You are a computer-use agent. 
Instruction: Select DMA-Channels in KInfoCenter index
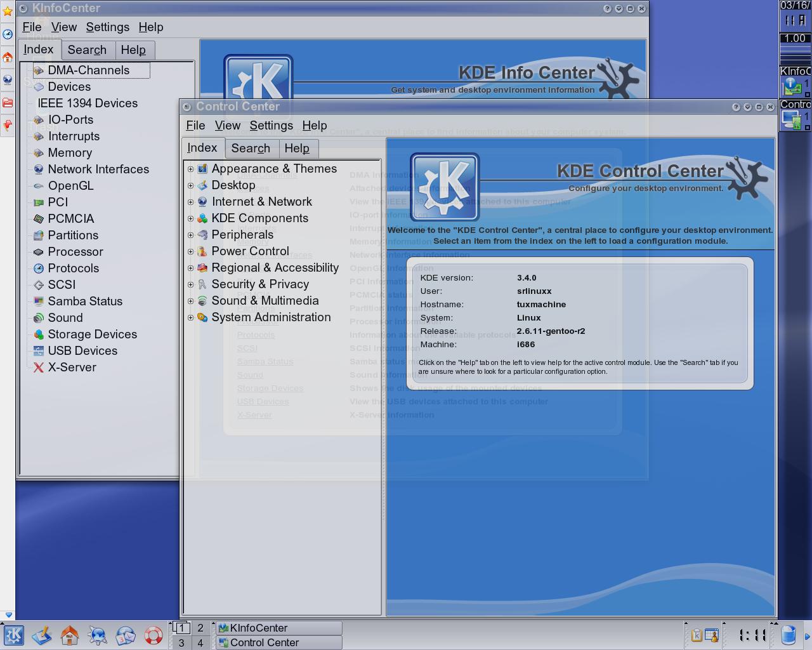89,70
